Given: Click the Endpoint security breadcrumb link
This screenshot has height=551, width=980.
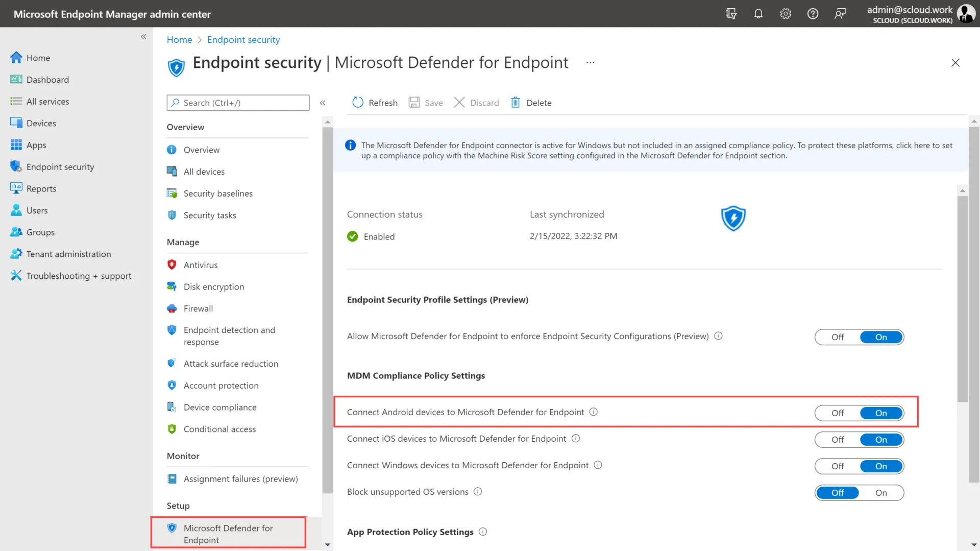Looking at the screenshot, I should click(243, 40).
